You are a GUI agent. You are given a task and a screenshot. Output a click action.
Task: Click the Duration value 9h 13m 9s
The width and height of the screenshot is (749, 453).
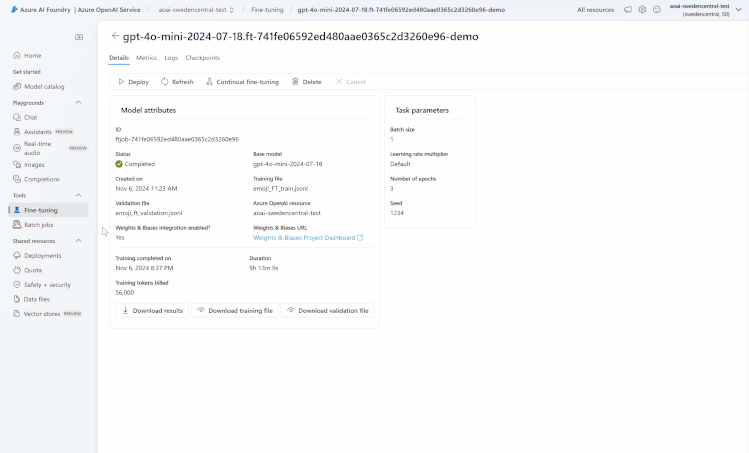coord(264,268)
